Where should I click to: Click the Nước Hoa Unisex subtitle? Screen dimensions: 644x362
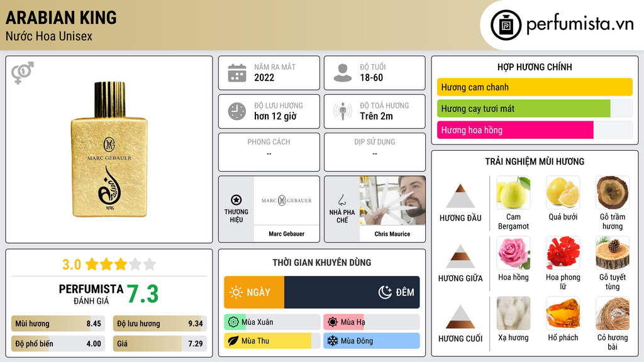(x=49, y=36)
